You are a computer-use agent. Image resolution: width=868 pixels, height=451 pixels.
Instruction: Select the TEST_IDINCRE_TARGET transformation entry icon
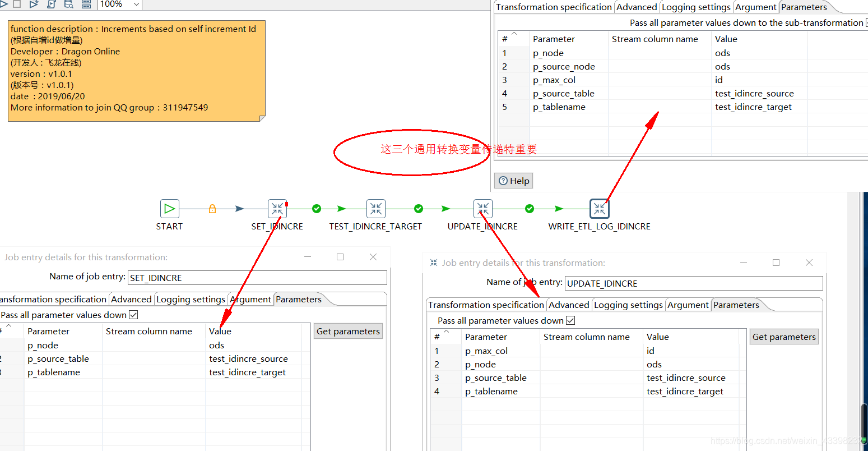[375, 209]
